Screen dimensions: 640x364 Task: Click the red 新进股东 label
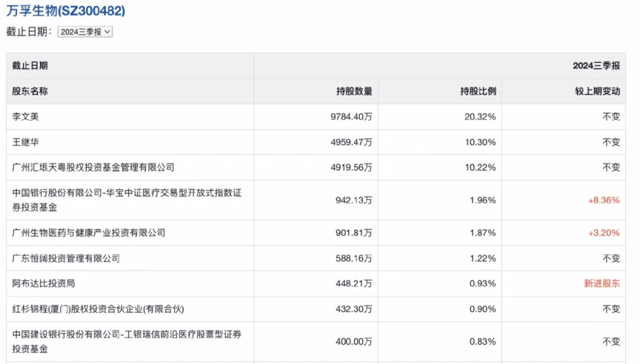click(x=601, y=284)
